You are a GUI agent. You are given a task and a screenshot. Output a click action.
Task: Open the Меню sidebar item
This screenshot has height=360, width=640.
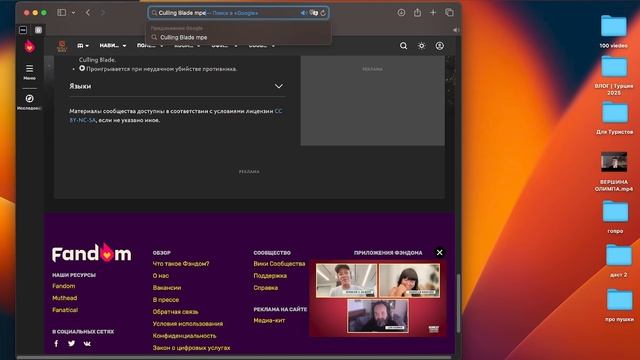pyautogui.click(x=29, y=72)
